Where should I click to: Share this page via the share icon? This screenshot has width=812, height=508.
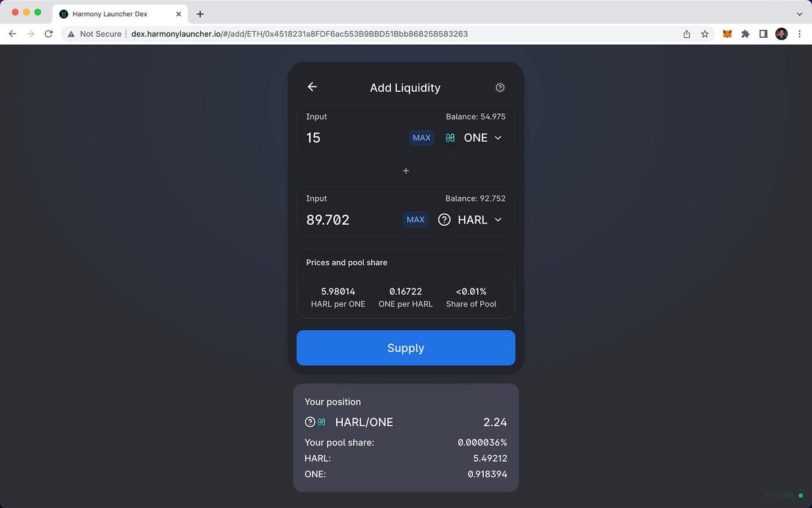[x=687, y=34]
